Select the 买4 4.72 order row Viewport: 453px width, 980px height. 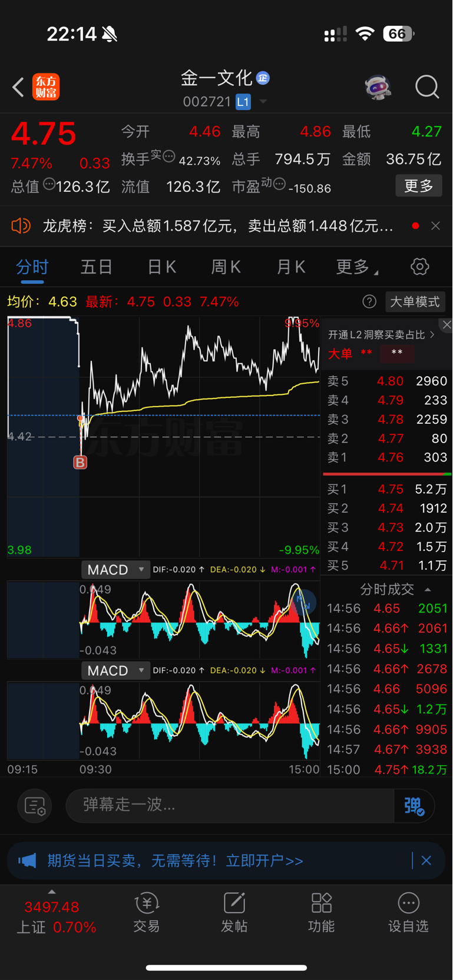point(387,547)
